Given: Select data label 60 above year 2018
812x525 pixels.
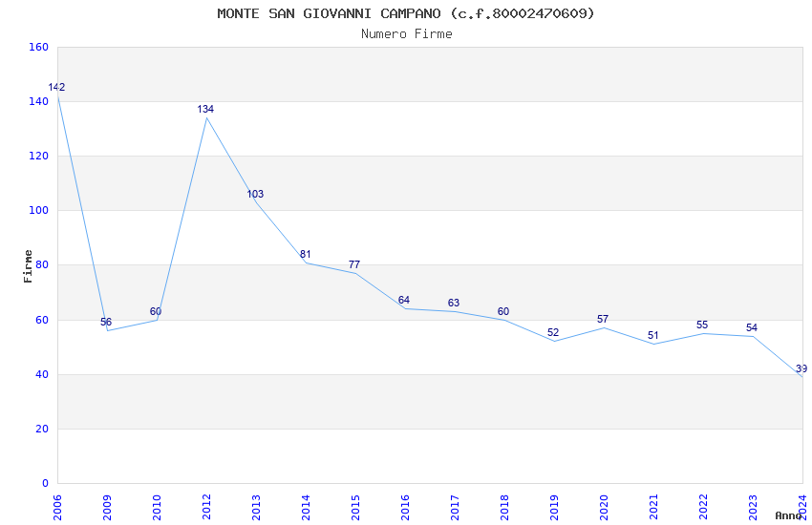Looking at the screenshot, I should tap(503, 311).
